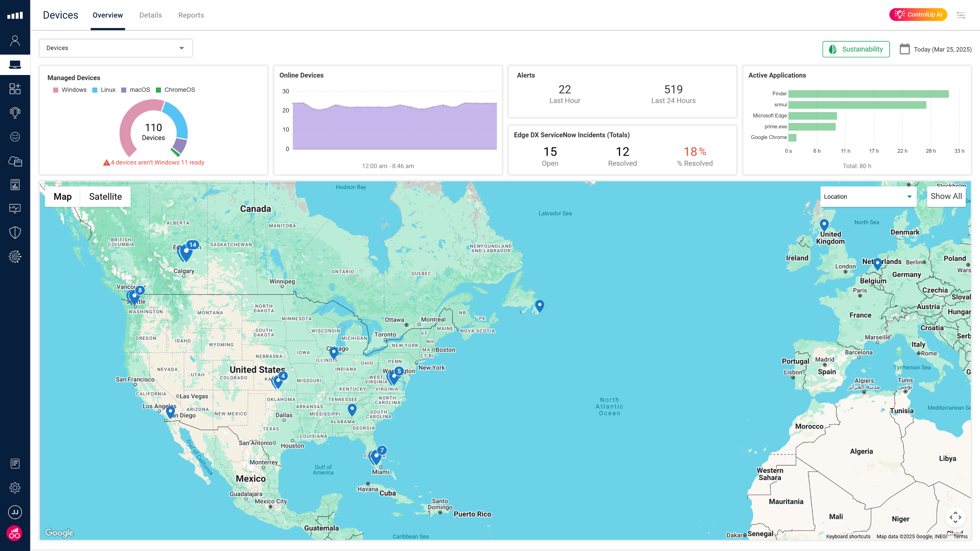Click the calendar date icon
The image size is (980, 551).
point(905,49)
